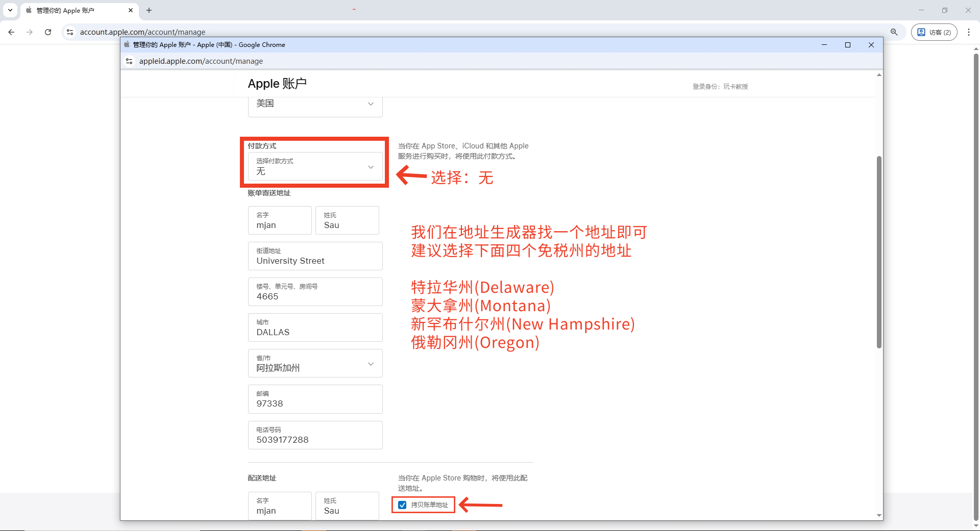Screen dimensions: 980x531
Task: Open the 选择付款方式 dropdown
Action: coord(315,166)
